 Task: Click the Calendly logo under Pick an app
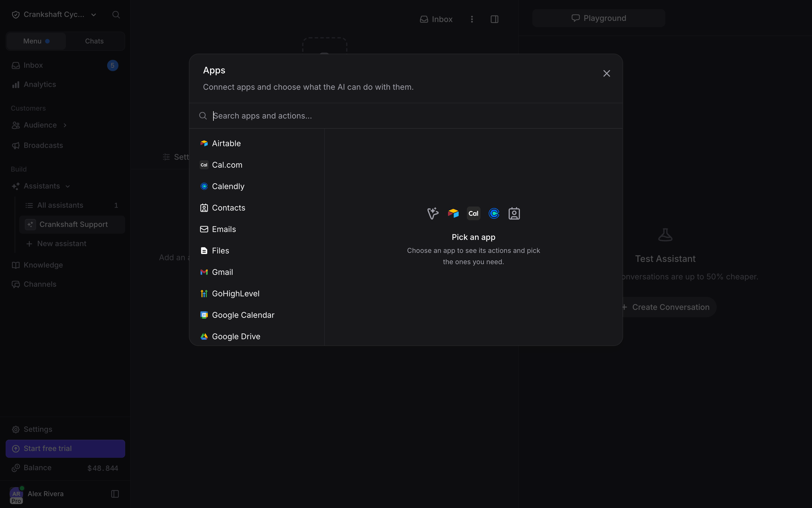pyautogui.click(x=494, y=213)
